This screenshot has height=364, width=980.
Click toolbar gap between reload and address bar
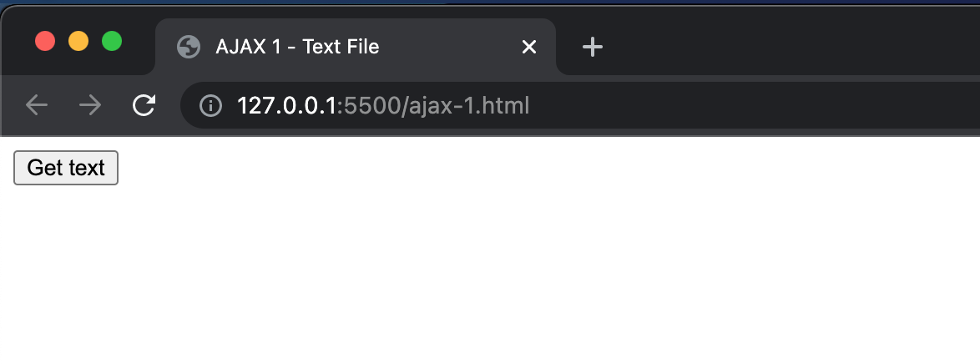pyautogui.click(x=169, y=105)
